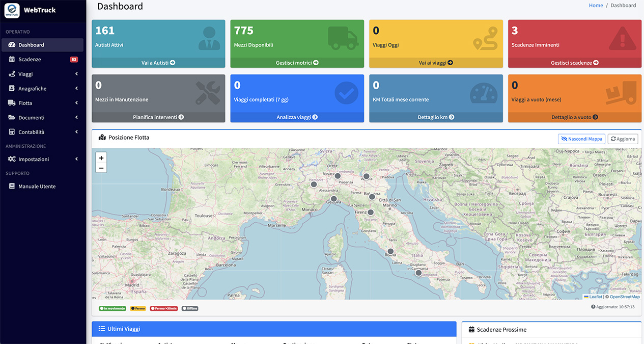The height and width of the screenshot is (344, 644).
Task: Open the OpenStreetMap attribution link
Action: (x=625, y=297)
